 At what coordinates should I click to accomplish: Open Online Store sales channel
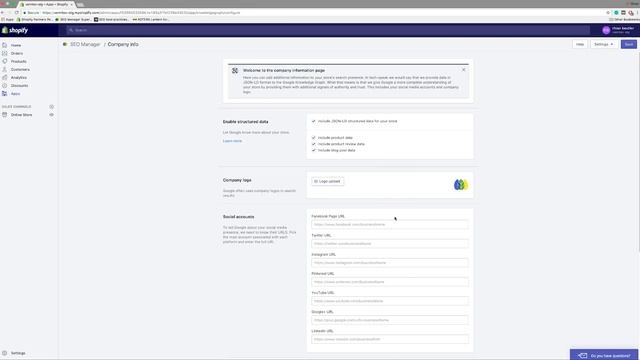(21, 115)
